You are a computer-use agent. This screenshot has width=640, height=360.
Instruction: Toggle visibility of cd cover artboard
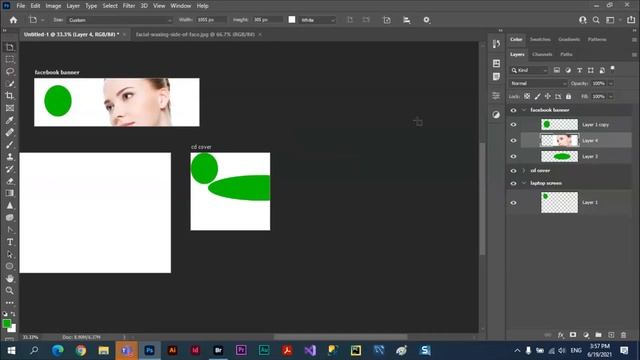pos(513,171)
